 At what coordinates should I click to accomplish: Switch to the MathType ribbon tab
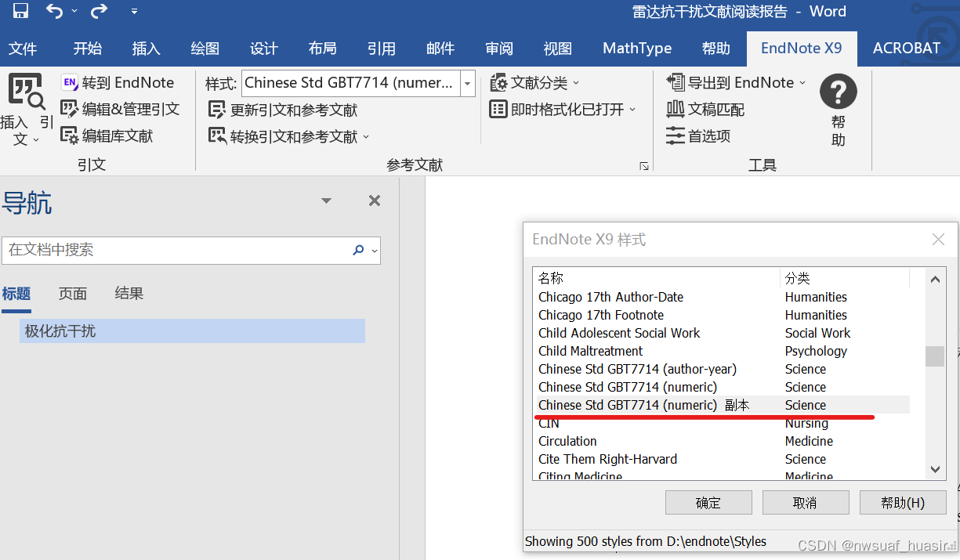[x=637, y=49]
